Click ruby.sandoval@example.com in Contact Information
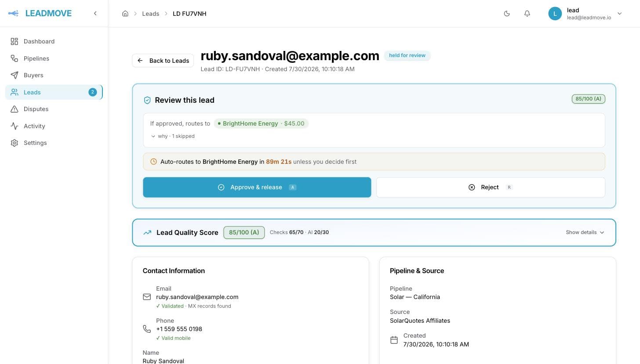 (197, 297)
